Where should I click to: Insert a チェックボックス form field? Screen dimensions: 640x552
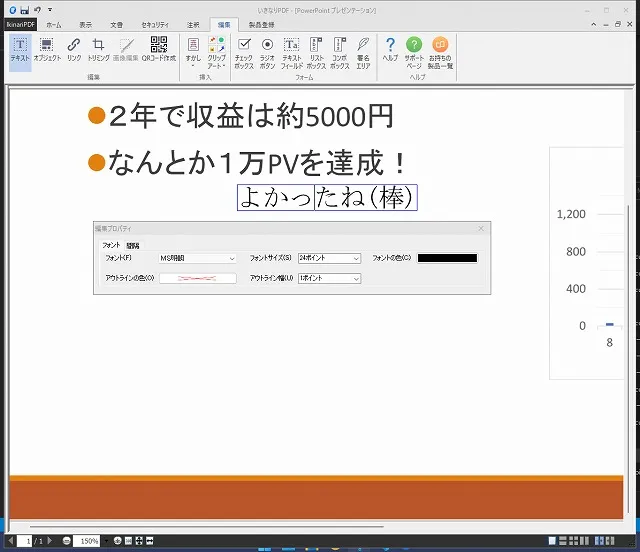point(244,53)
